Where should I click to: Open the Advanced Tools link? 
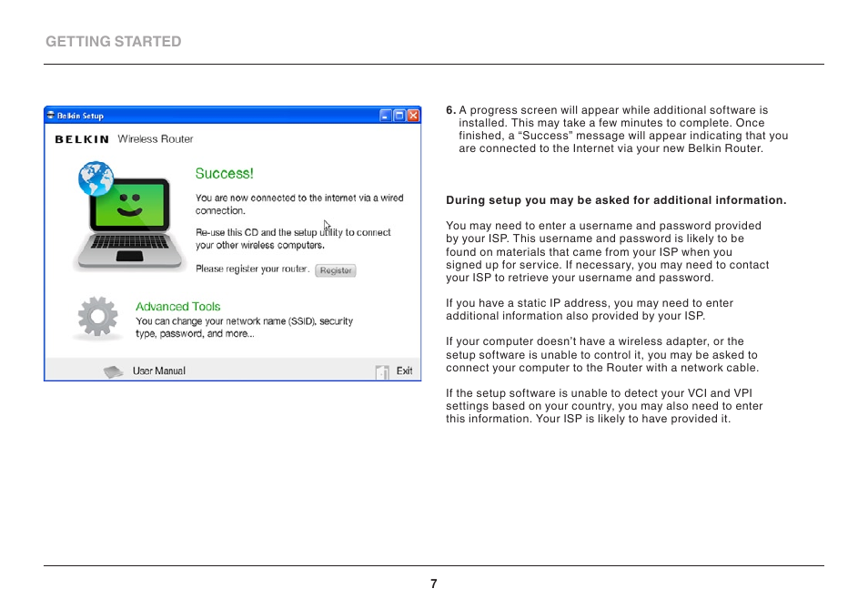pos(177,306)
